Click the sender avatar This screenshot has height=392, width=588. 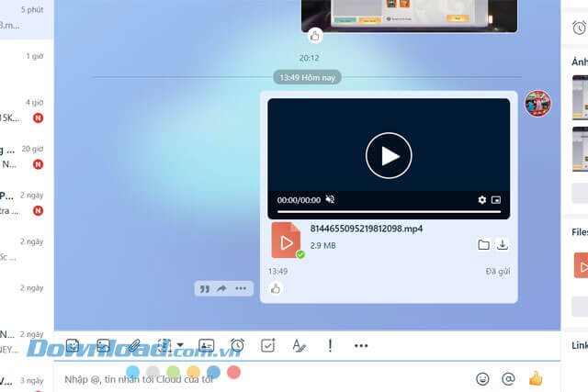pos(537,104)
